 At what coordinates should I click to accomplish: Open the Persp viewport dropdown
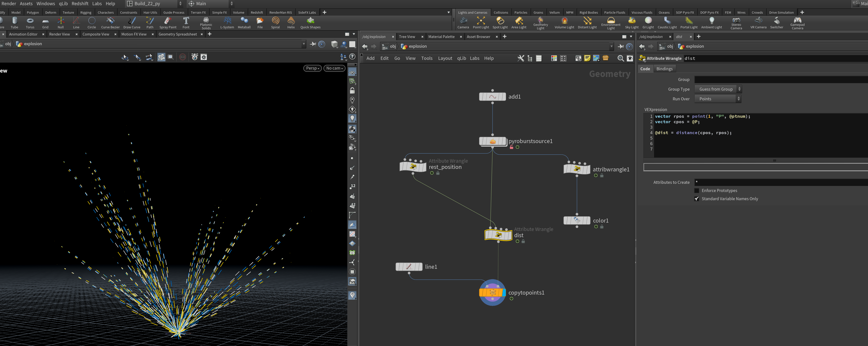(x=312, y=68)
